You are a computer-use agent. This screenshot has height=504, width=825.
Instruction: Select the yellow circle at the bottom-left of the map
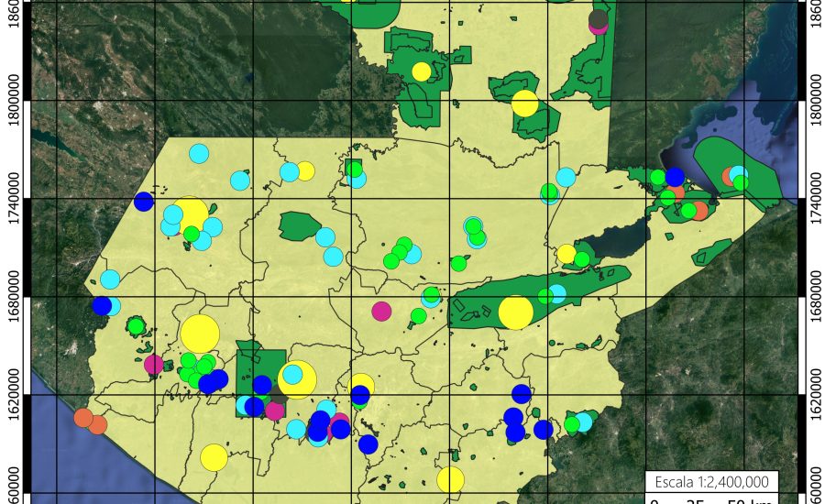click(214, 456)
